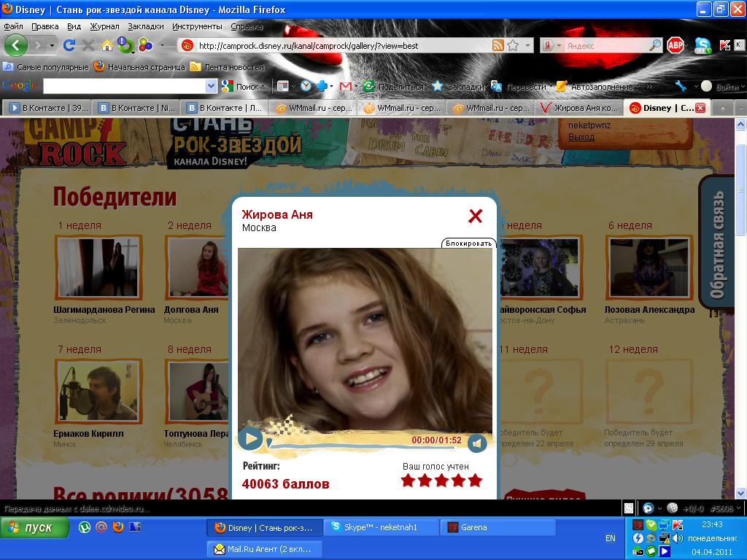Open Шагимарданова Регина week 1 thumbnail
The height and width of the screenshot is (560, 747).
[x=98, y=267]
